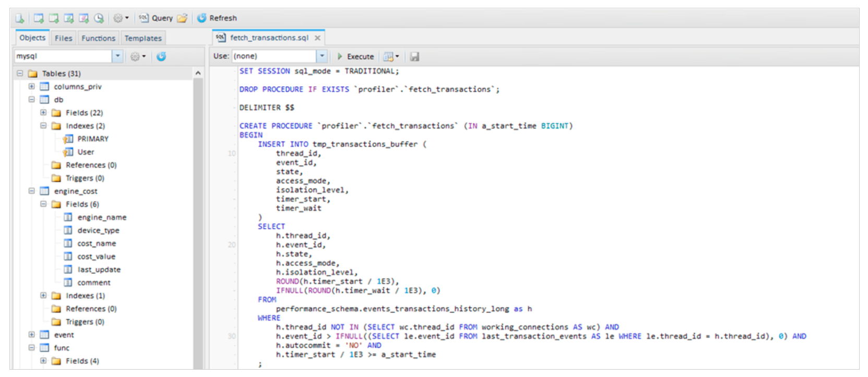Screen dimensions: 868x377
Task: Click the open file folder icon
Action: (182, 18)
